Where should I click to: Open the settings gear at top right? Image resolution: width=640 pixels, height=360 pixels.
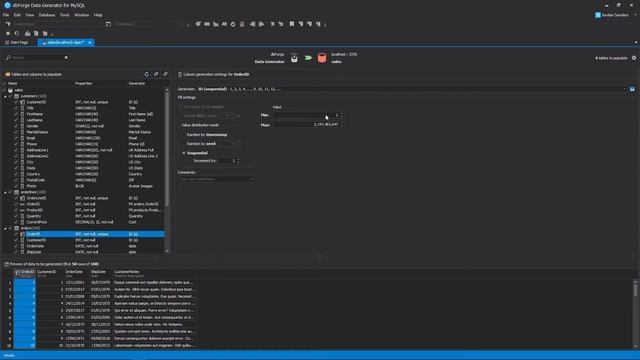pos(634,58)
